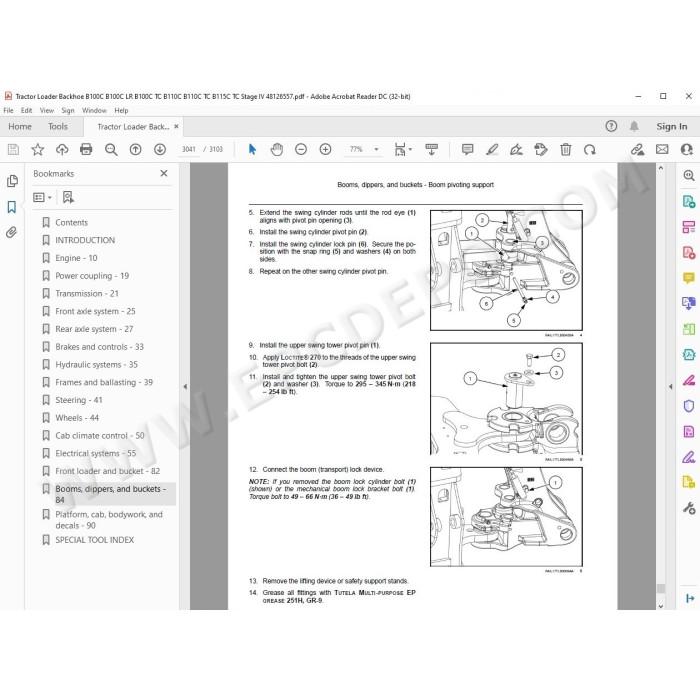700x700 pixels.
Task: Switch to the Tools tab
Action: click(58, 126)
